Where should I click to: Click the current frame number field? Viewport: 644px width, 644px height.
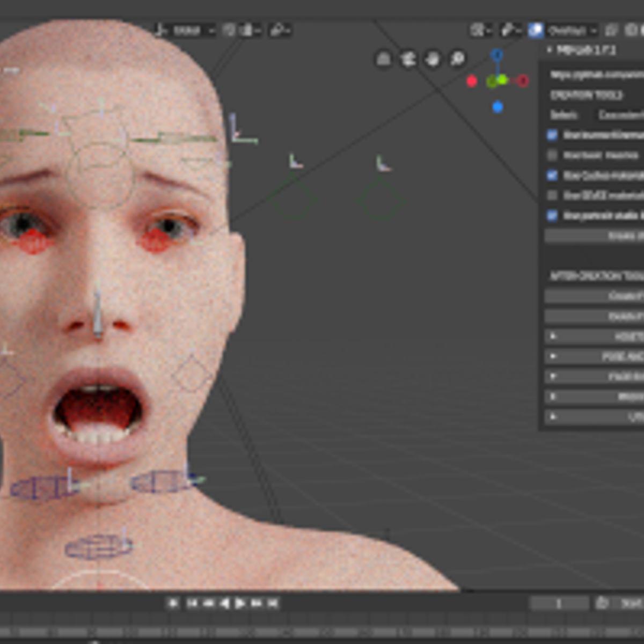[x=559, y=604]
